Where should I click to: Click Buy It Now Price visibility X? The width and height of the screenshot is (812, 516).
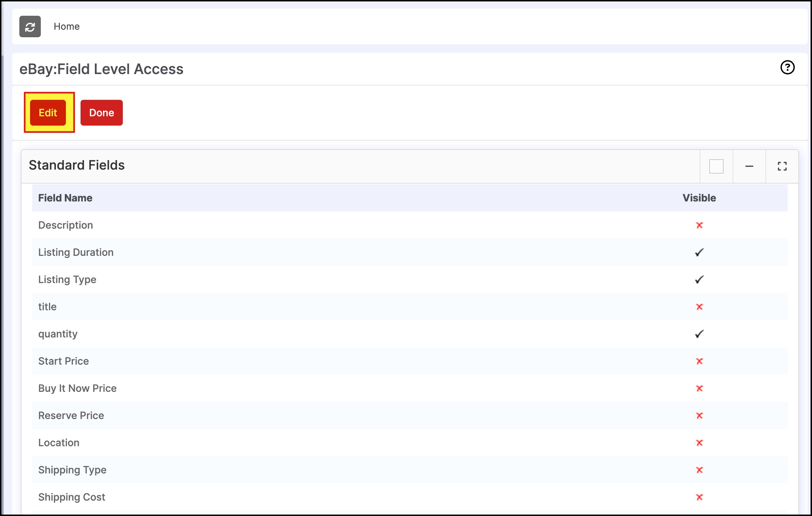pos(699,389)
